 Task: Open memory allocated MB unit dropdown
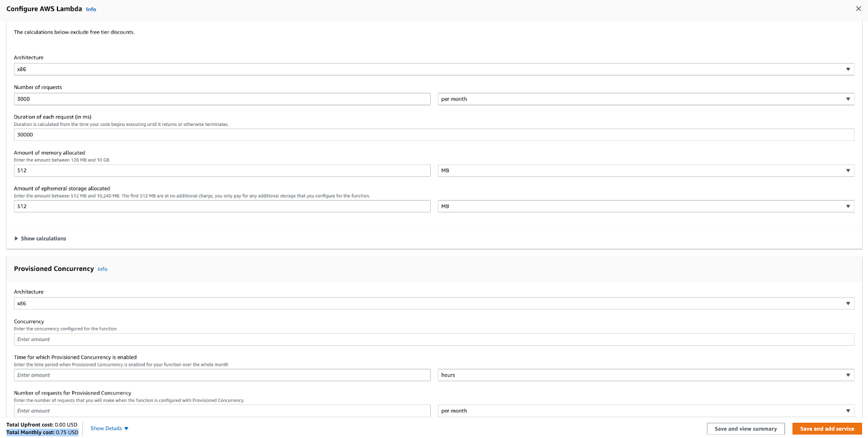[x=646, y=170]
